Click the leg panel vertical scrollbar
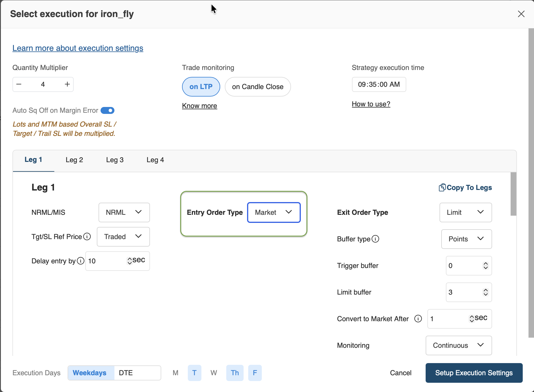The image size is (534, 392). point(513,194)
